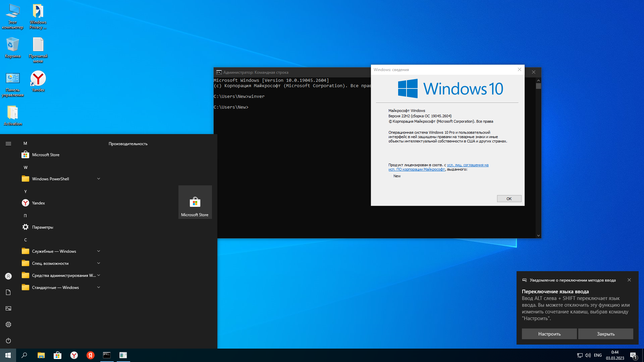
Task: Open the Microsoft license agreement link
Action: 468,165
